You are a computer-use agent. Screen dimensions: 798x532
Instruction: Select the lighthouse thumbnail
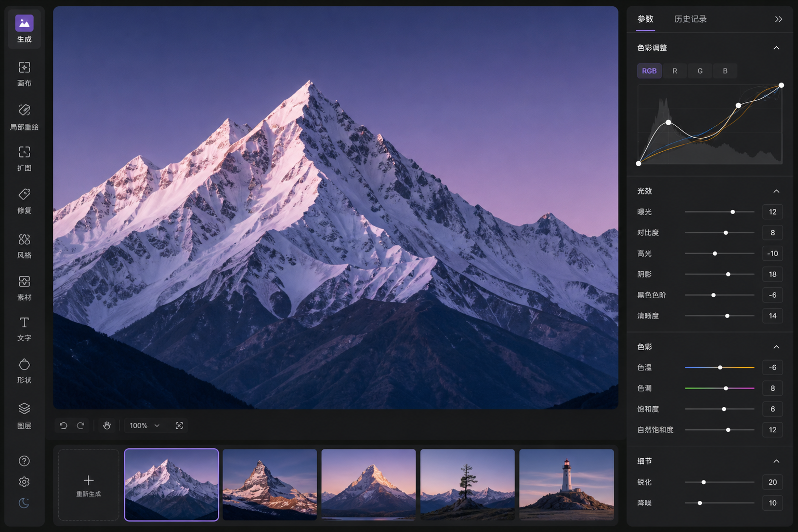coord(567,485)
